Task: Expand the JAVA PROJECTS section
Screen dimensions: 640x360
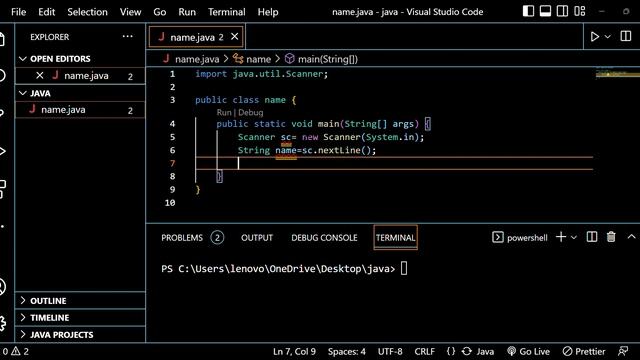Action: pos(80,335)
